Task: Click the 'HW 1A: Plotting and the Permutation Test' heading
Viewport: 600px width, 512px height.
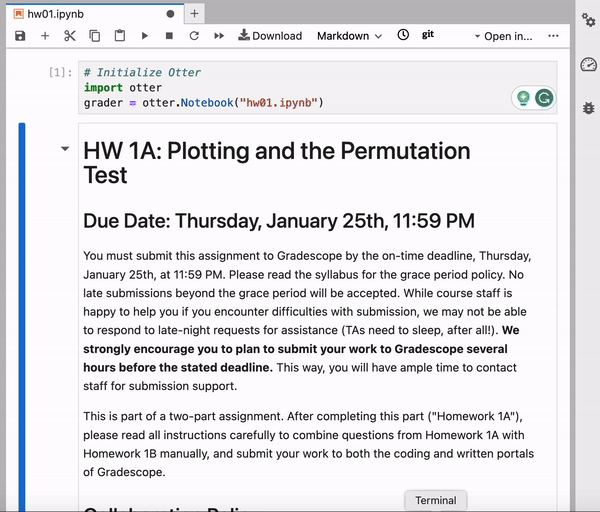Action: pyautogui.click(x=277, y=163)
